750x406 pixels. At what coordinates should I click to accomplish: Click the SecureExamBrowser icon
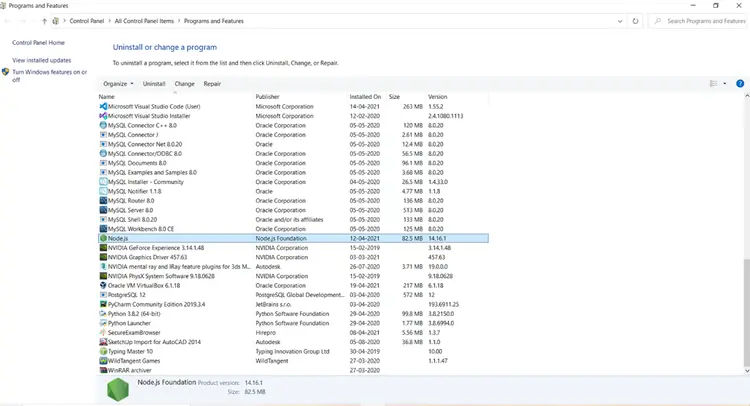pos(103,332)
